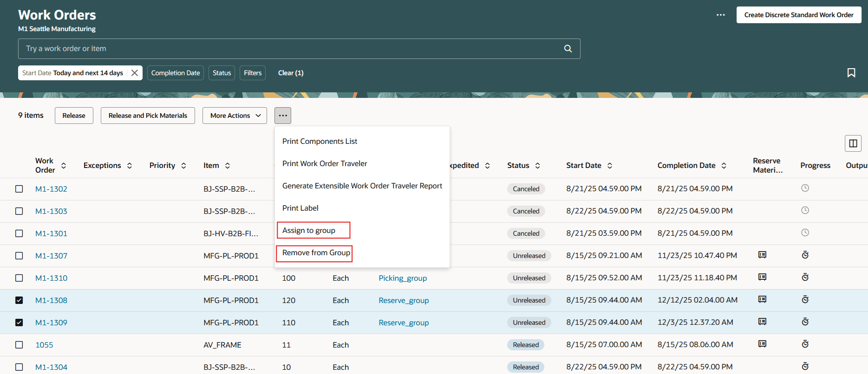This screenshot has height=374, width=868.
Task: Click the header ellipsis options icon
Action: click(x=720, y=15)
